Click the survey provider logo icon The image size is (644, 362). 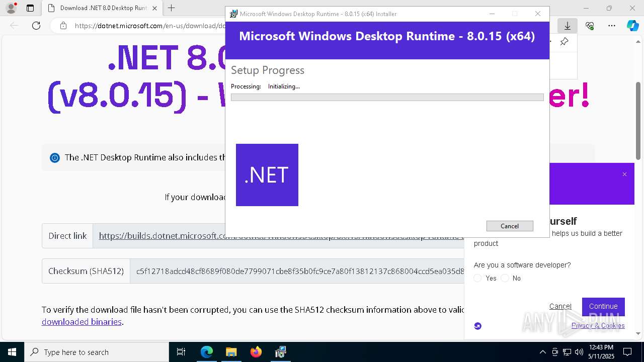(478, 326)
